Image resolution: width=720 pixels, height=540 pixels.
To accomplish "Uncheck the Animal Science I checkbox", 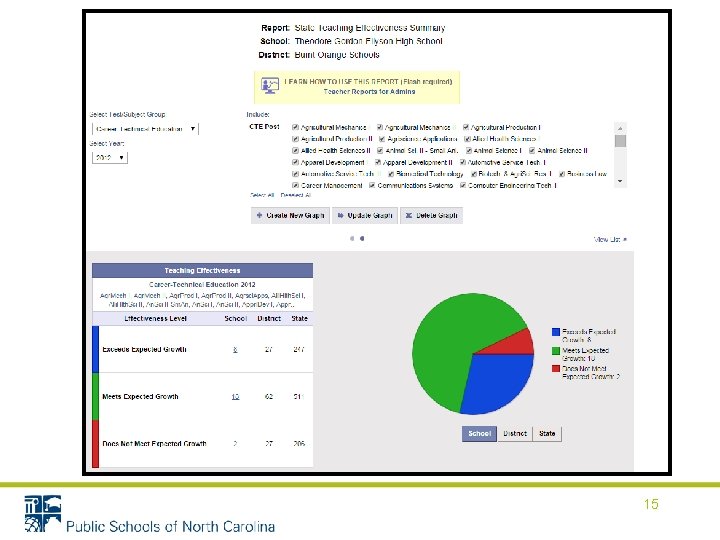I will [469, 151].
